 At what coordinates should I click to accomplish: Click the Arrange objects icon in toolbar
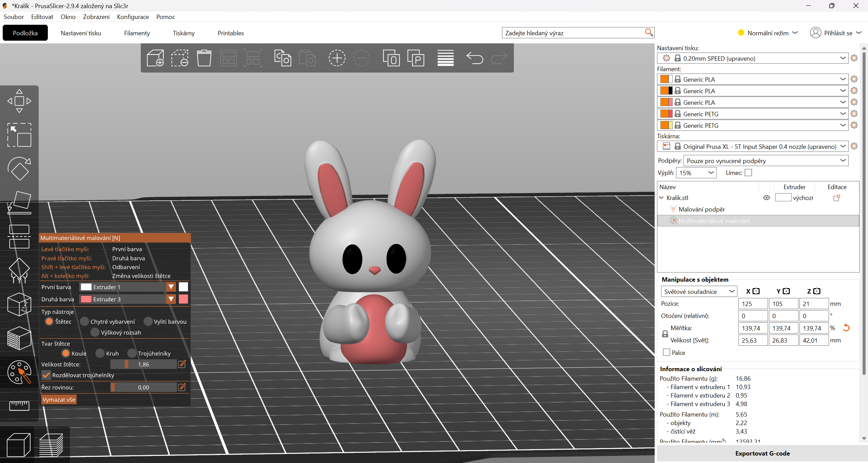pyautogui.click(x=229, y=58)
